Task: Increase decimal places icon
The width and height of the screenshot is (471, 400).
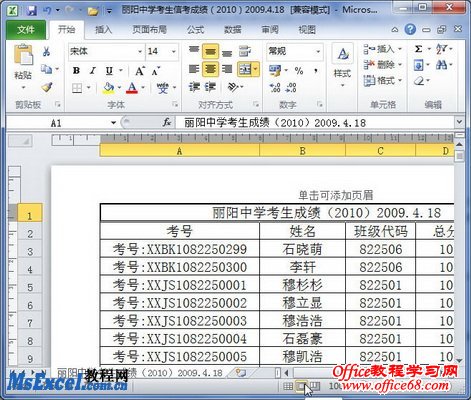Action: pyautogui.click(x=275, y=88)
